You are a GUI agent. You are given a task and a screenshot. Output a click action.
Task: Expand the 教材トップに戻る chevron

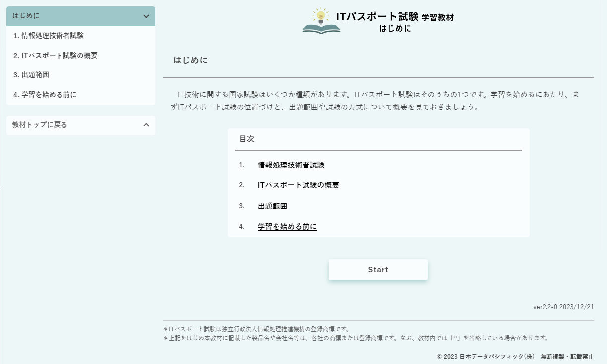[146, 125]
